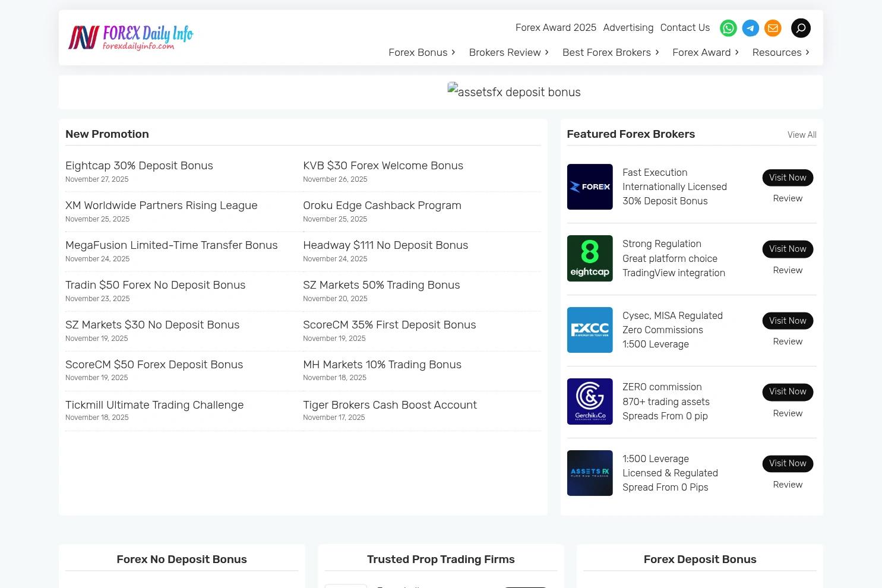The image size is (882, 588).
Task: Click the Telegram channel icon
Action: coord(750,28)
